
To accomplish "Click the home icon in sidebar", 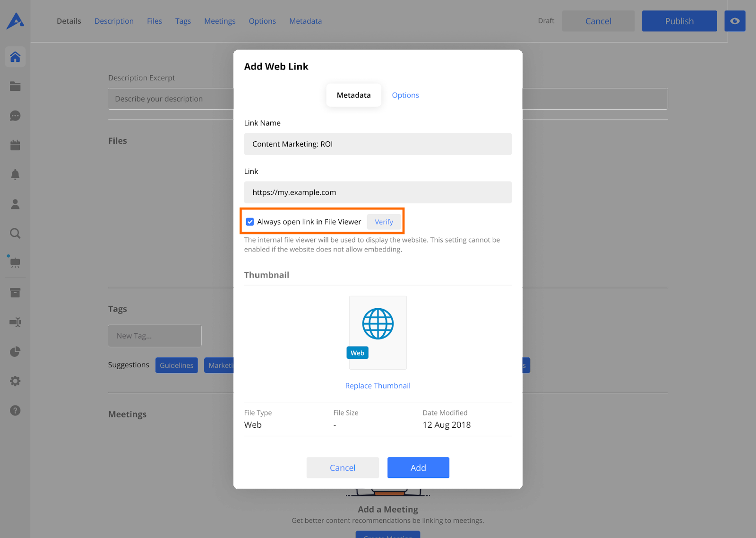I will (x=15, y=57).
